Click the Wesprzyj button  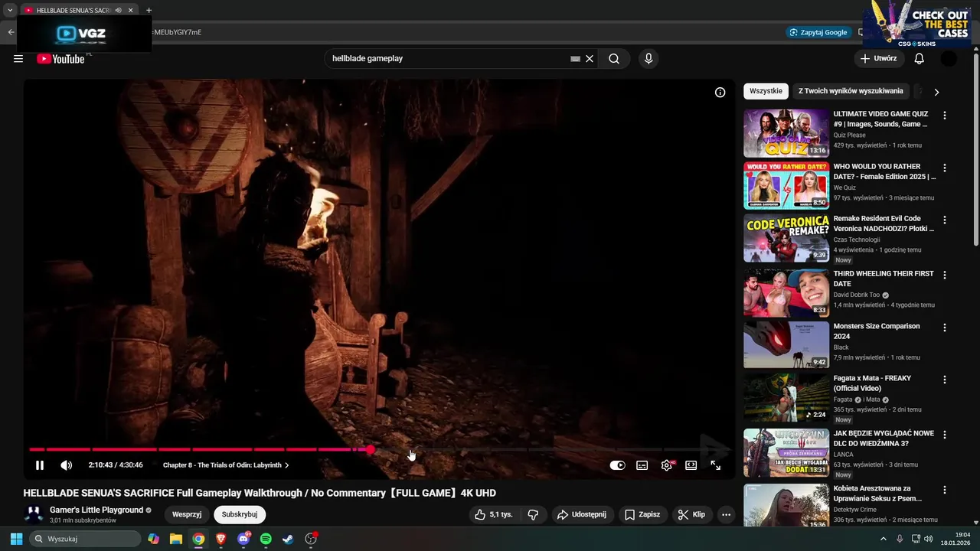(187, 514)
